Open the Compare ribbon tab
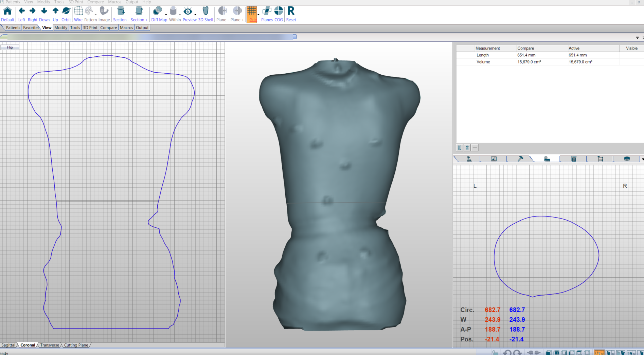 tap(108, 27)
